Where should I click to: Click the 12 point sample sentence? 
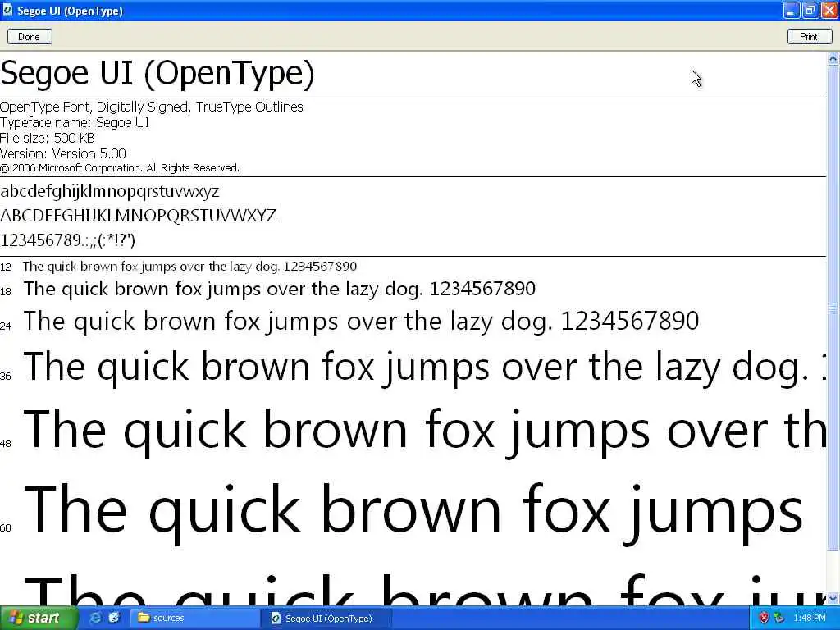click(x=189, y=267)
